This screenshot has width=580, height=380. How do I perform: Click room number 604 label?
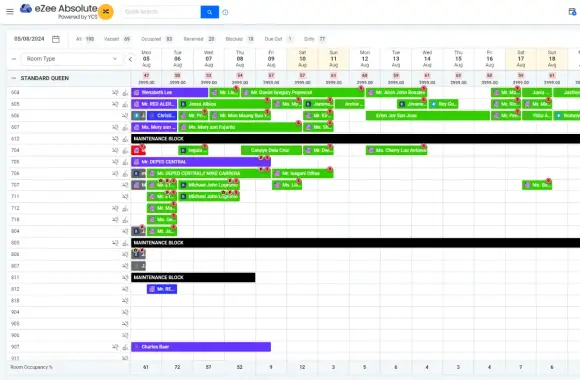(15, 93)
